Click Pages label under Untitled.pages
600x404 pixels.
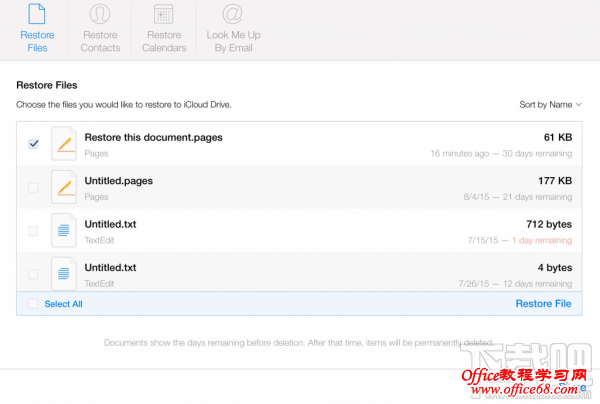(96, 197)
